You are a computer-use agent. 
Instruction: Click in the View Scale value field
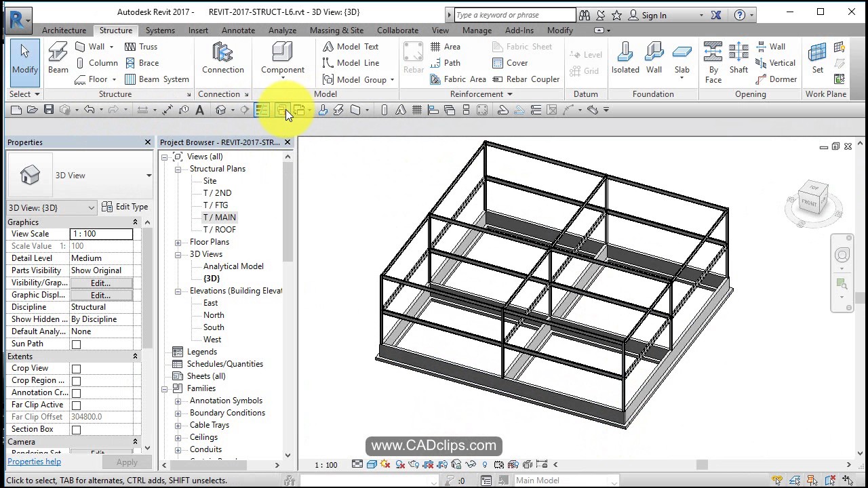pyautogui.click(x=100, y=233)
